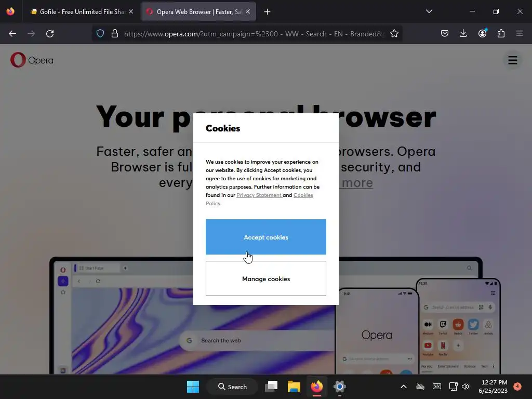The height and width of the screenshot is (399, 532).
Task: Expand the list all tabs dropdown
Action: pos(429,11)
